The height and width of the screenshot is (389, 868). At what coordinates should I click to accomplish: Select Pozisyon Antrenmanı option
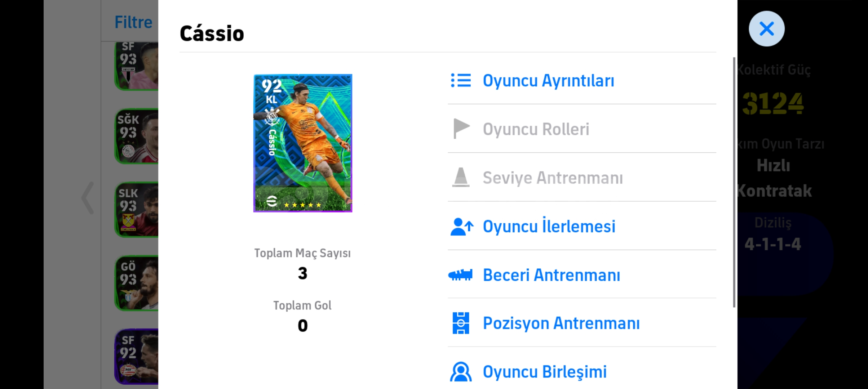tap(582, 323)
